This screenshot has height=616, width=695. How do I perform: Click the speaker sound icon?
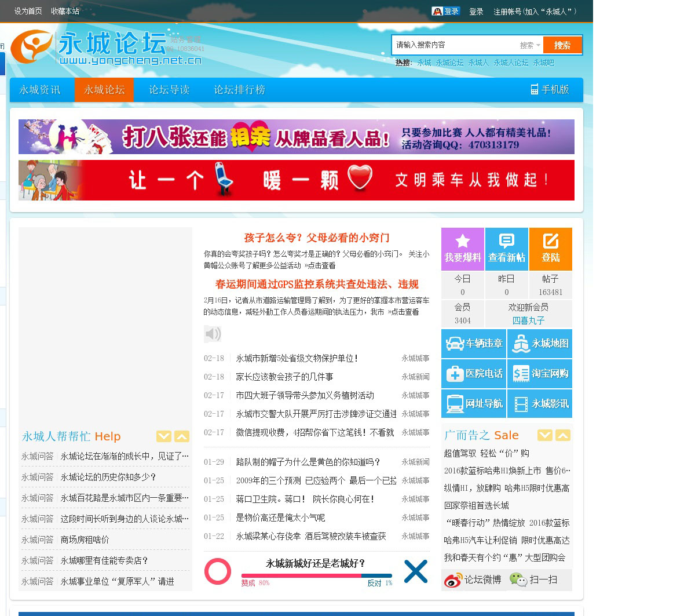(x=213, y=334)
